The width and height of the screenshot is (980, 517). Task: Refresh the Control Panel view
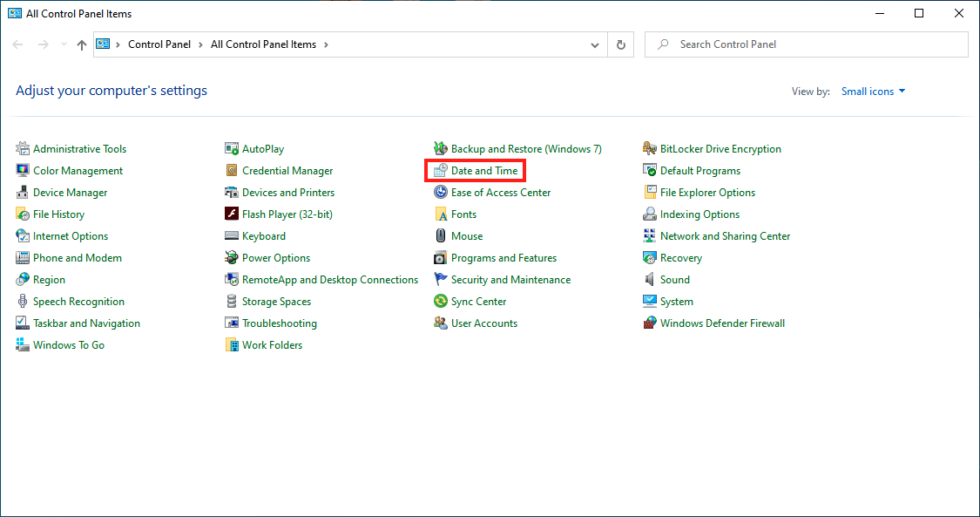pyautogui.click(x=620, y=45)
